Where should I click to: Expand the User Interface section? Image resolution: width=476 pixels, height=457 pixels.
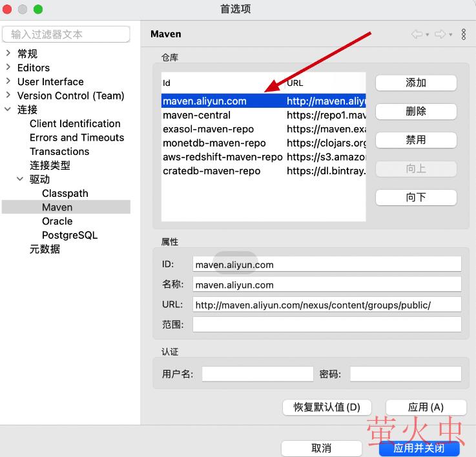[8, 81]
